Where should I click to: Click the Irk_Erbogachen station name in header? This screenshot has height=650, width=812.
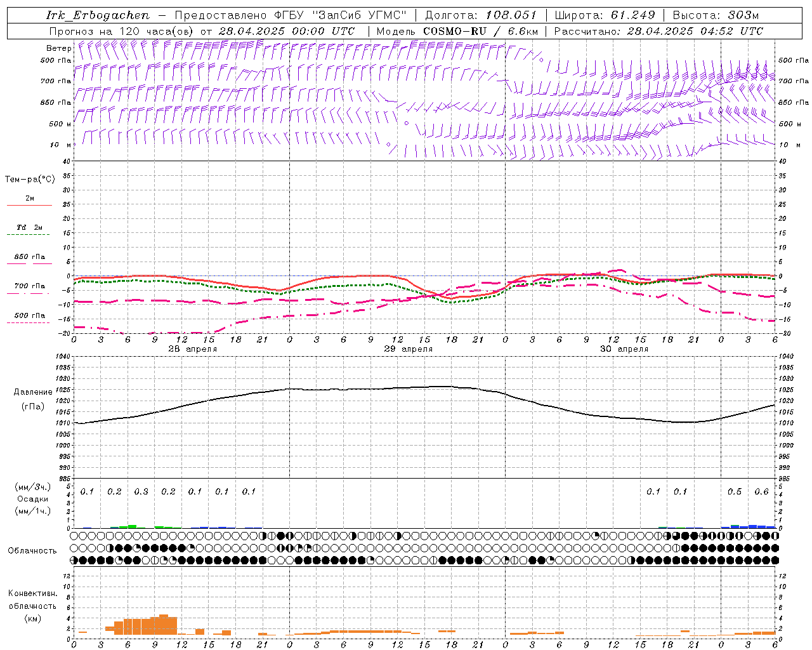(x=98, y=15)
